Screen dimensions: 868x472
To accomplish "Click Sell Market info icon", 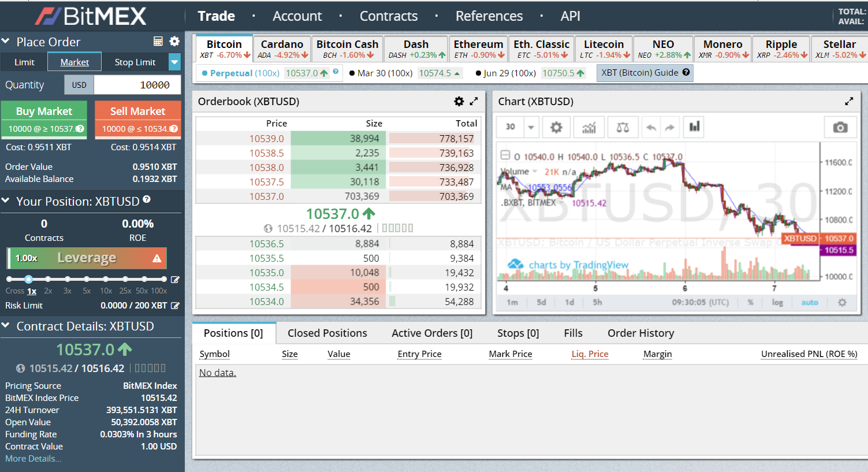I will coord(173,129).
